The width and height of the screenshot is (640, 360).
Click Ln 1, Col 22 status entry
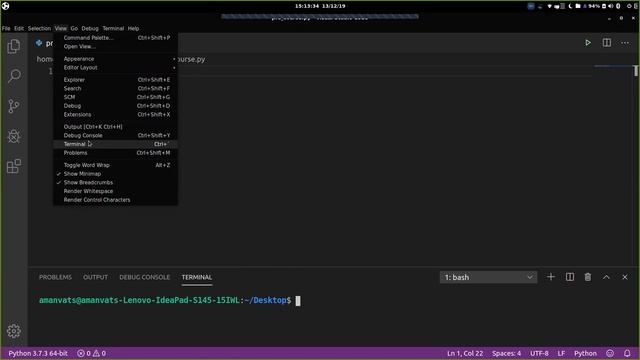(x=464, y=353)
